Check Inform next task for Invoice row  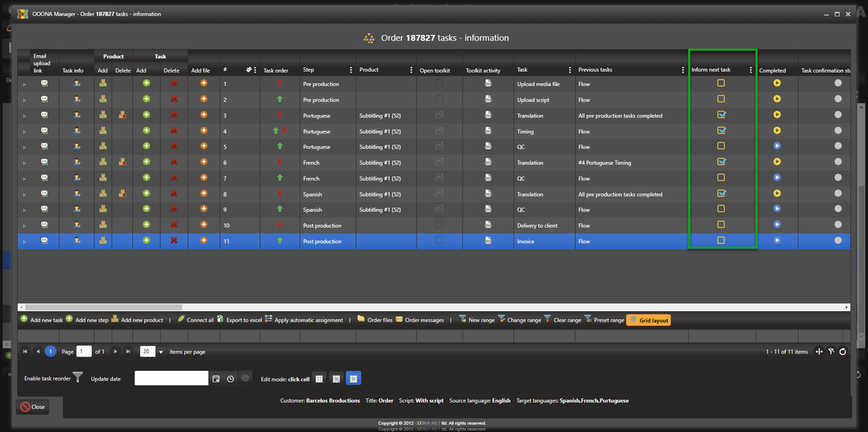click(x=721, y=241)
